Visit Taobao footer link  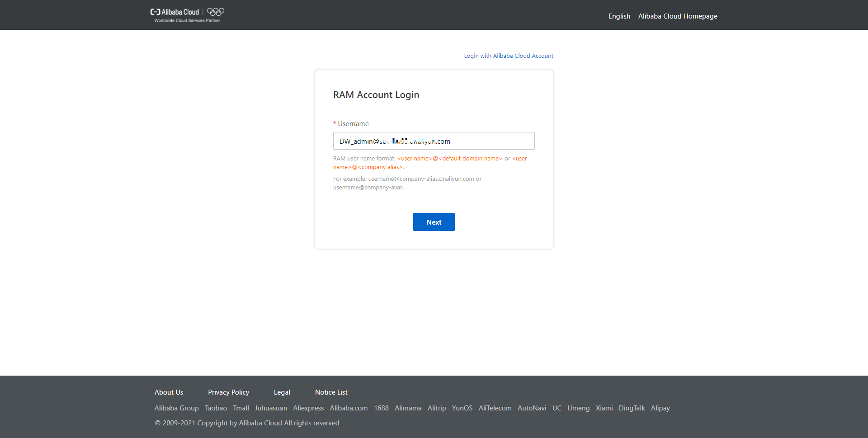[x=216, y=408]
